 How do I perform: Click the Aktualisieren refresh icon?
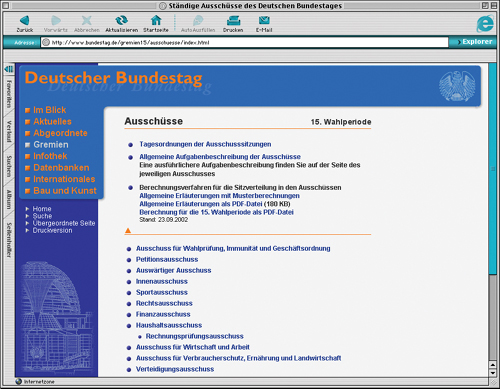point(121,20)
